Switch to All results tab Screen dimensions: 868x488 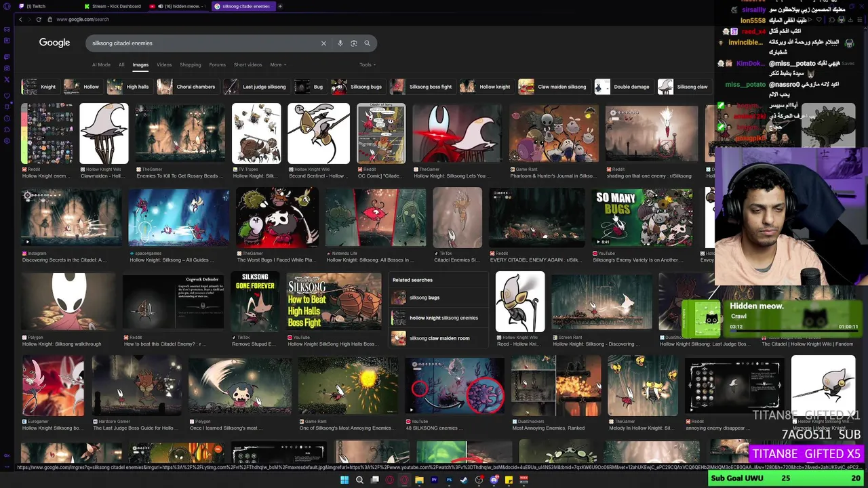pos(121,65)
